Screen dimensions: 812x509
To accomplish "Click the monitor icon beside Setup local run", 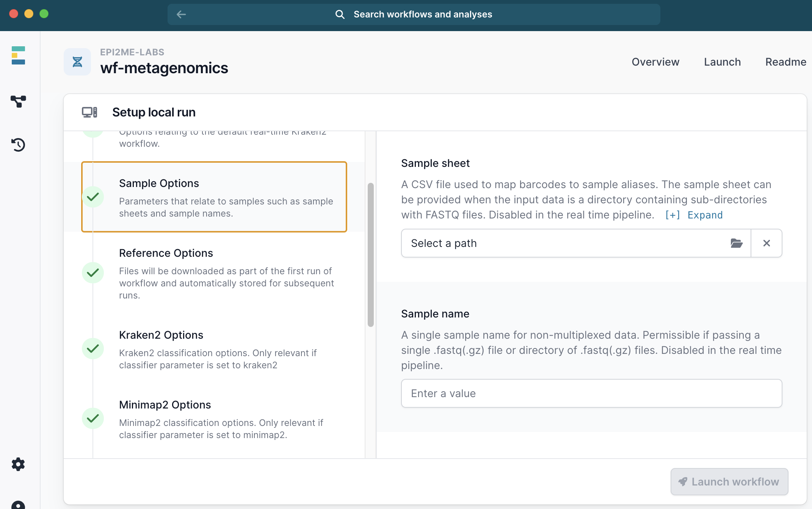I will point(89,112).
